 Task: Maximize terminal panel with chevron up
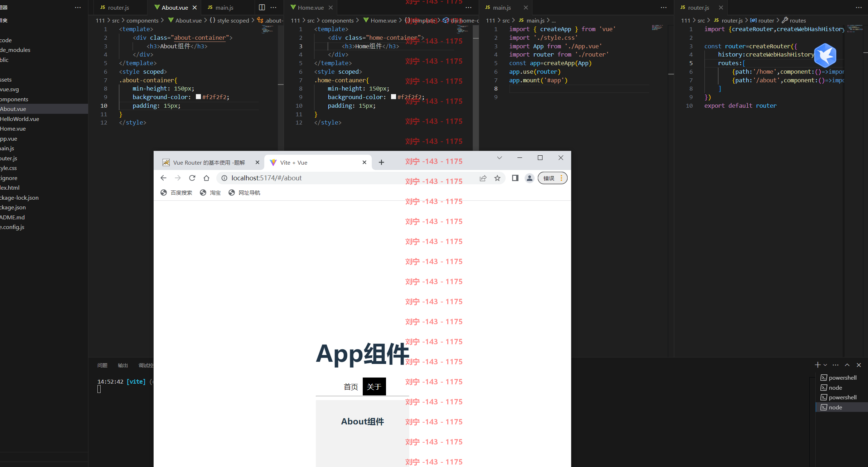click(x=847, y=365)
